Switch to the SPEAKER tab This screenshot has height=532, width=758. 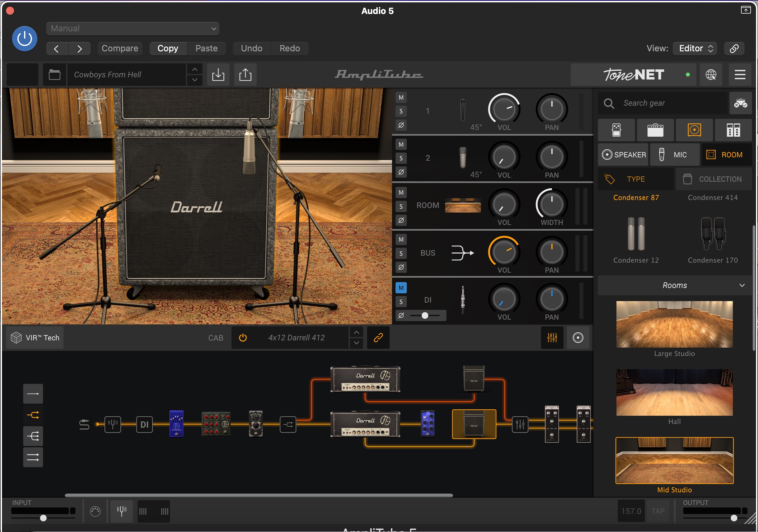point(623,155)
